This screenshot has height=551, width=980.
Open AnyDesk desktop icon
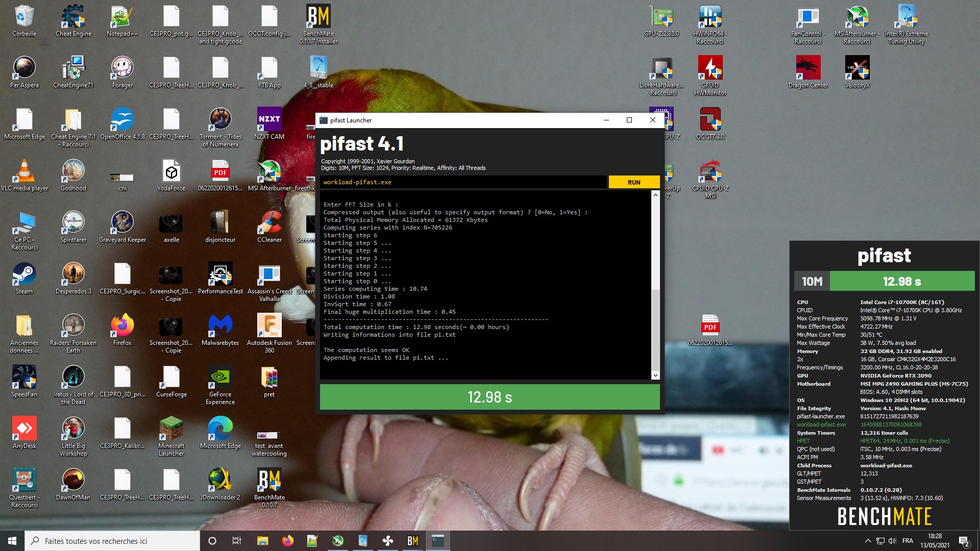tap(24, 433)
